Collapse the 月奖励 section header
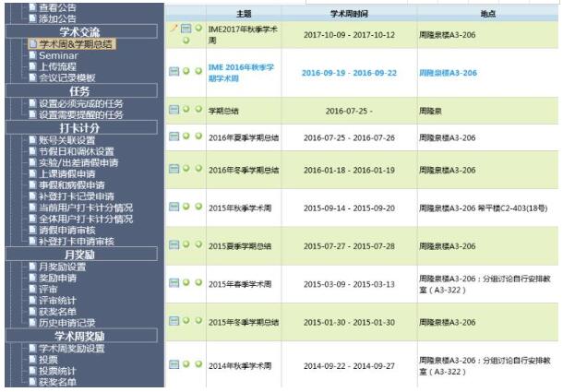 pyautogui.click(x=83, y=254)
